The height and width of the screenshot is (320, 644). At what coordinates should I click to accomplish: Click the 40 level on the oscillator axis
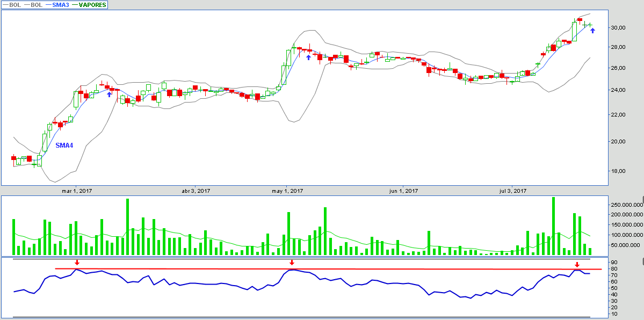click(x=615, y=295)
